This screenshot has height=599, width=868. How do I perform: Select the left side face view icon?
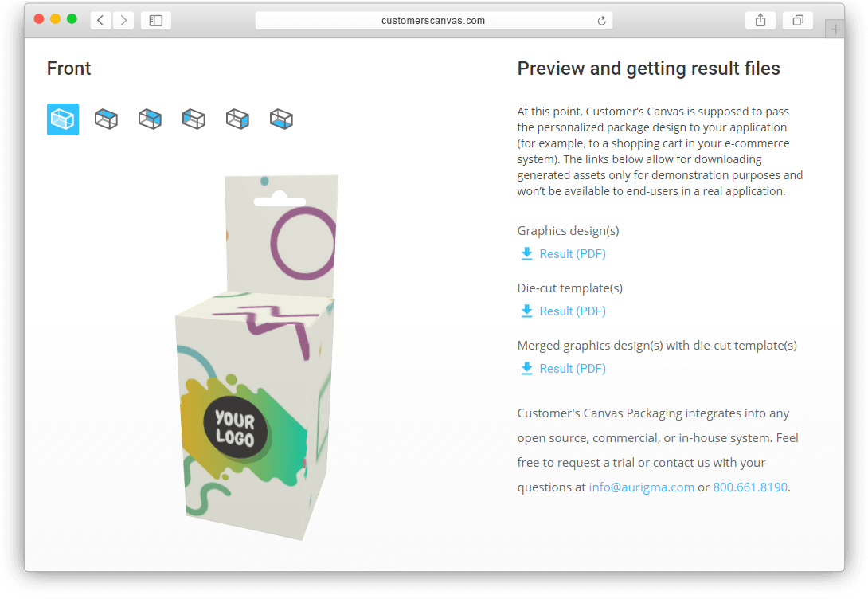click(194, 119)
